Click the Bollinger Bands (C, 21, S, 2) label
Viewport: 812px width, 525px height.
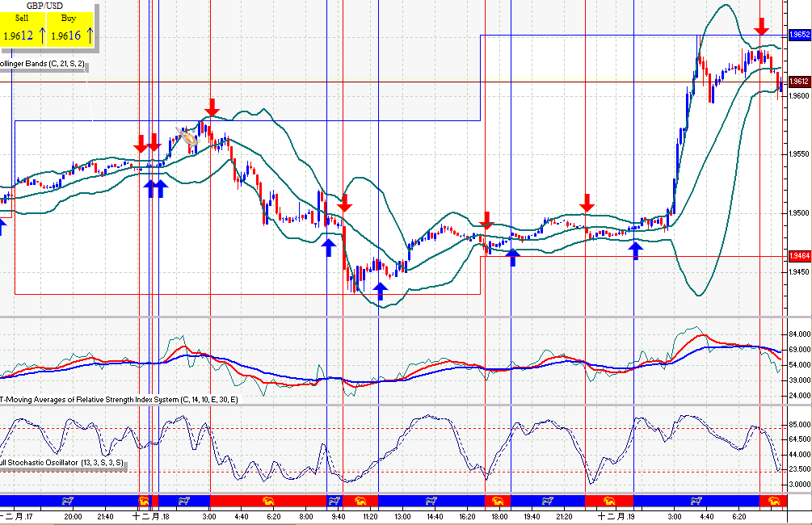point(41,64)
